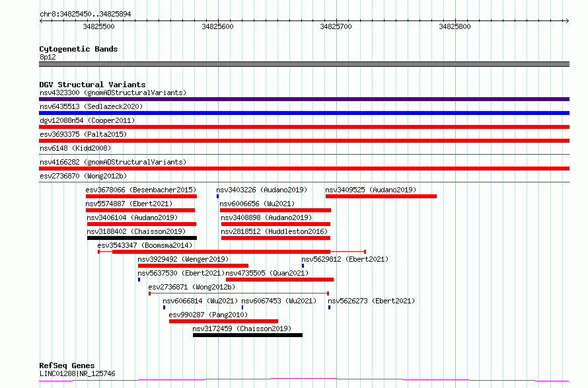588x388 pixels.
Task: Click small blue nsv5626273 insertion marker
Action: tap(329, 307)
